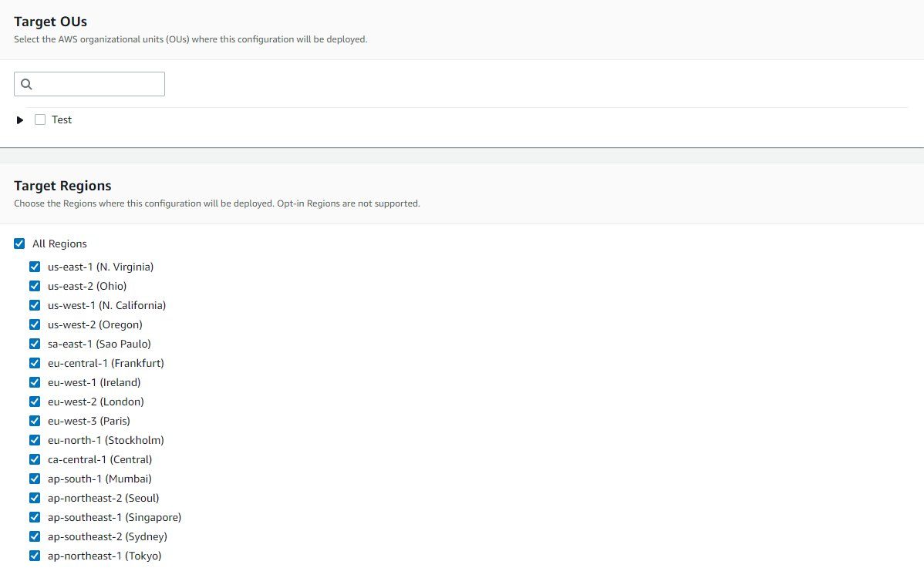
Task: Uncheck sa-east-1 (Sao Paulo)
Action: coord(35,343)
